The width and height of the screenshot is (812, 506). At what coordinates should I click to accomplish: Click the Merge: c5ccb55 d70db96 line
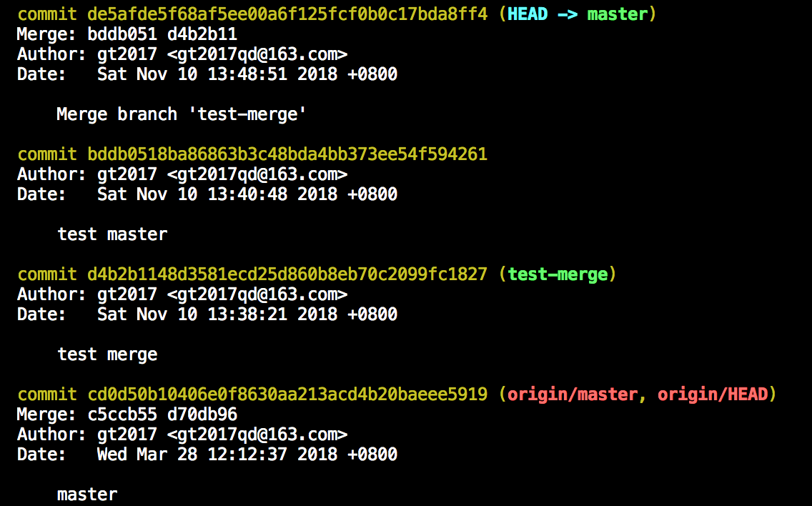pos(127,415)
